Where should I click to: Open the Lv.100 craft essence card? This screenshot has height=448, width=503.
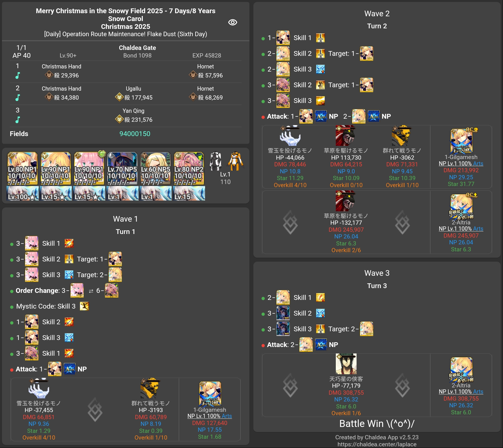click(22, 193)
